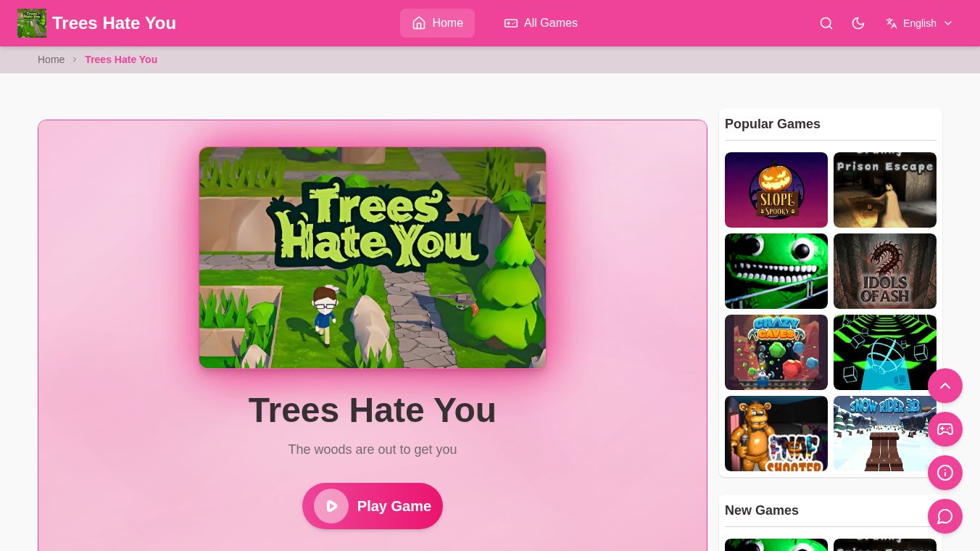The image size is (980, 551).
Task: Open the English language dropdown
Action: (919, 23)
